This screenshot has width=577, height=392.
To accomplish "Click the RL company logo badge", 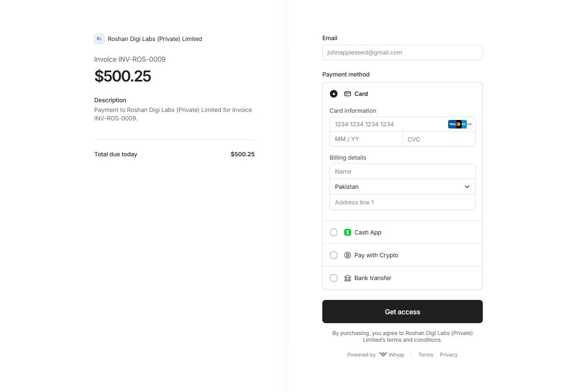I will point(99,39).
